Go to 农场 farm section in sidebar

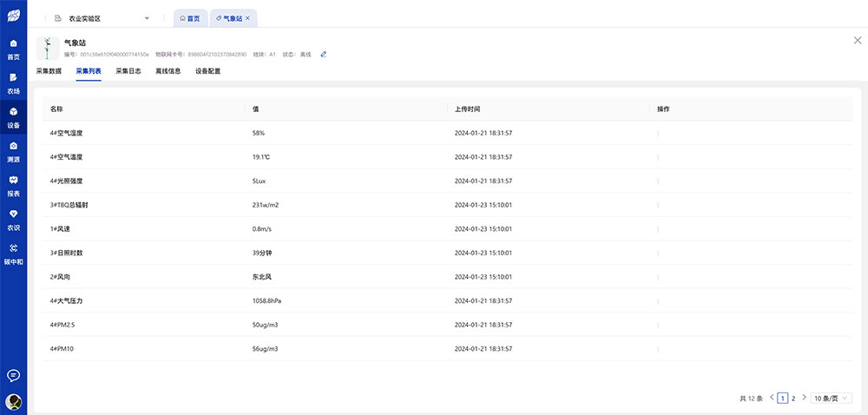(13, 82)
